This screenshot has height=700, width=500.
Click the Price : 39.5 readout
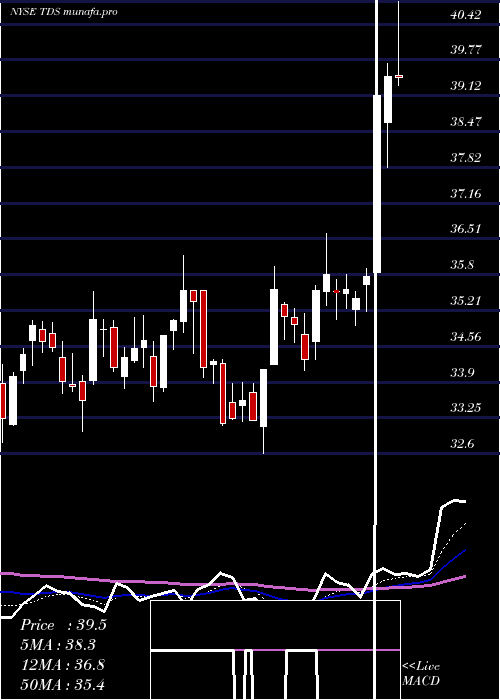click(63, 625)
